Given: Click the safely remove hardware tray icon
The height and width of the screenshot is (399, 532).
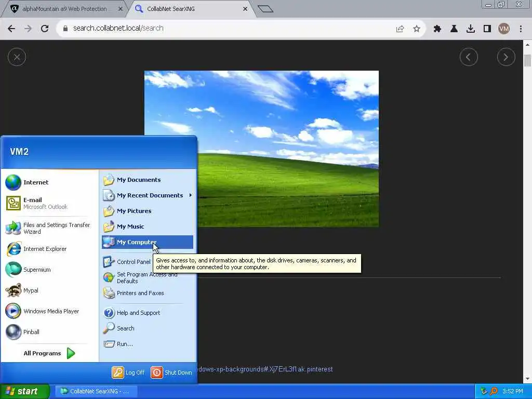Looking at the screenshot, I should pyautogui.click(x=484, y=391).
